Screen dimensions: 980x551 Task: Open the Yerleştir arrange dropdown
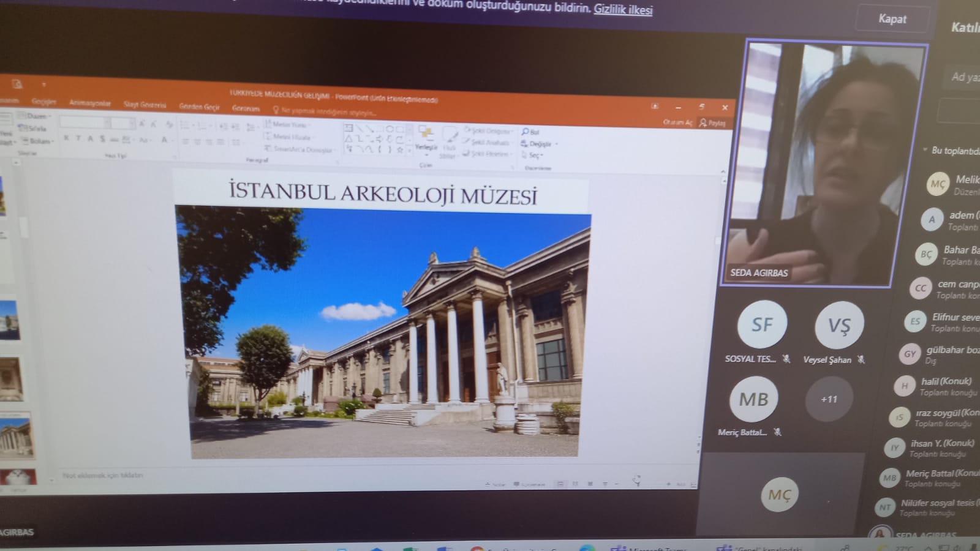pyautogui.click(x=426, y=140)
